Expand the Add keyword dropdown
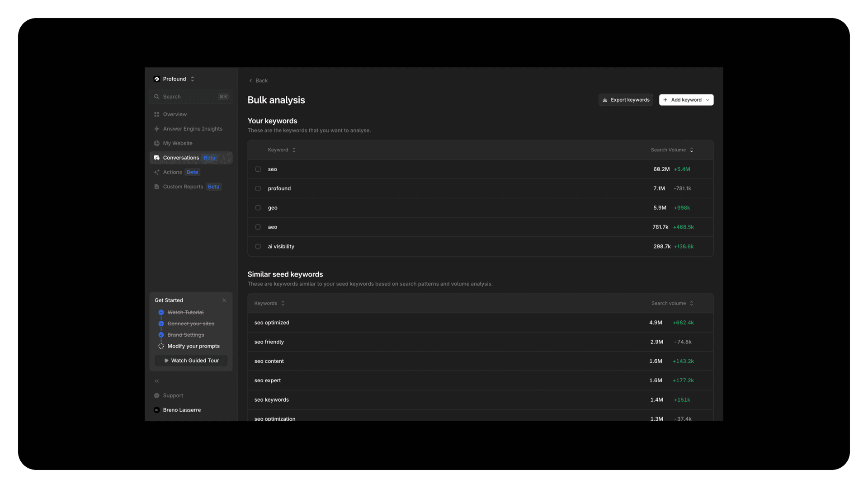Screen dimensions: 868x488 click(708, 100)
